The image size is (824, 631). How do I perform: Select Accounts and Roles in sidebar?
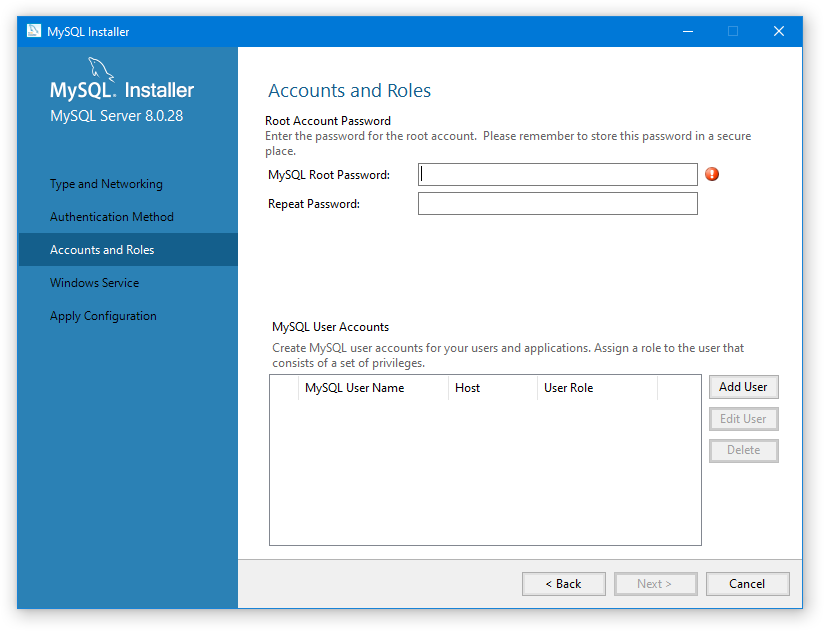click(102, 250)
